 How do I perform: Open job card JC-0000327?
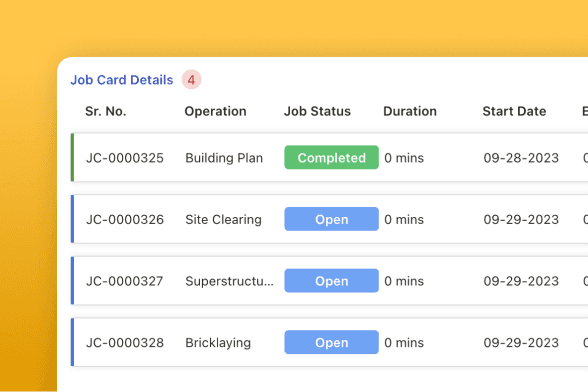click(125, 281)
